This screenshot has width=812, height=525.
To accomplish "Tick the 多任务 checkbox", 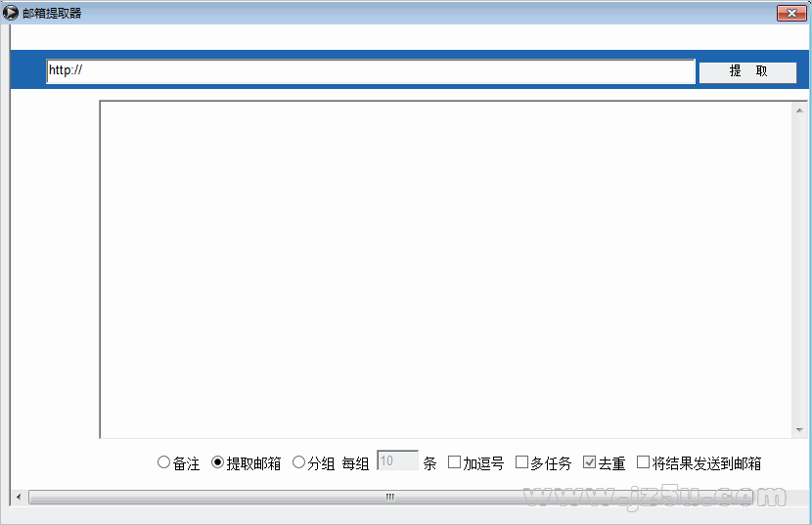I will click(x=521, y=462).
